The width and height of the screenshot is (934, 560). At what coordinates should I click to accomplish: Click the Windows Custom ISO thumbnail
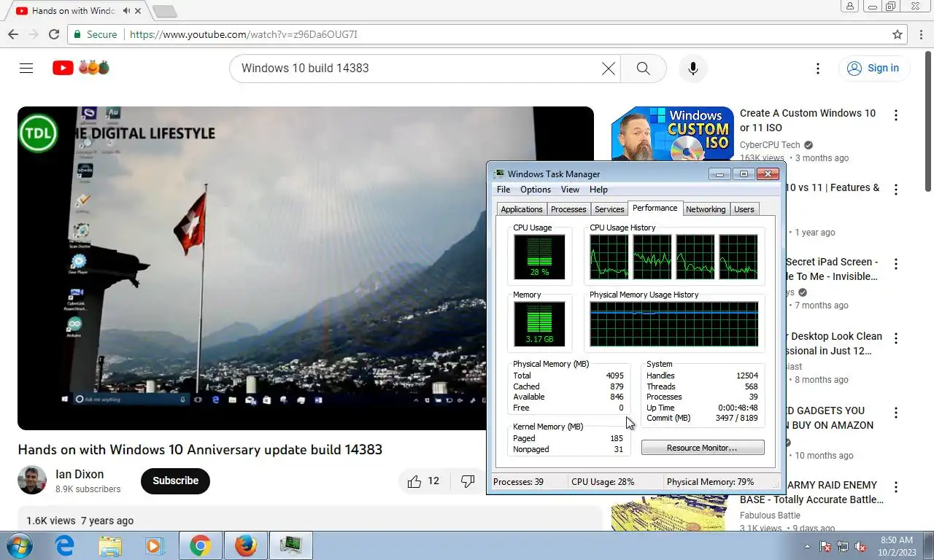click(671, 133)
